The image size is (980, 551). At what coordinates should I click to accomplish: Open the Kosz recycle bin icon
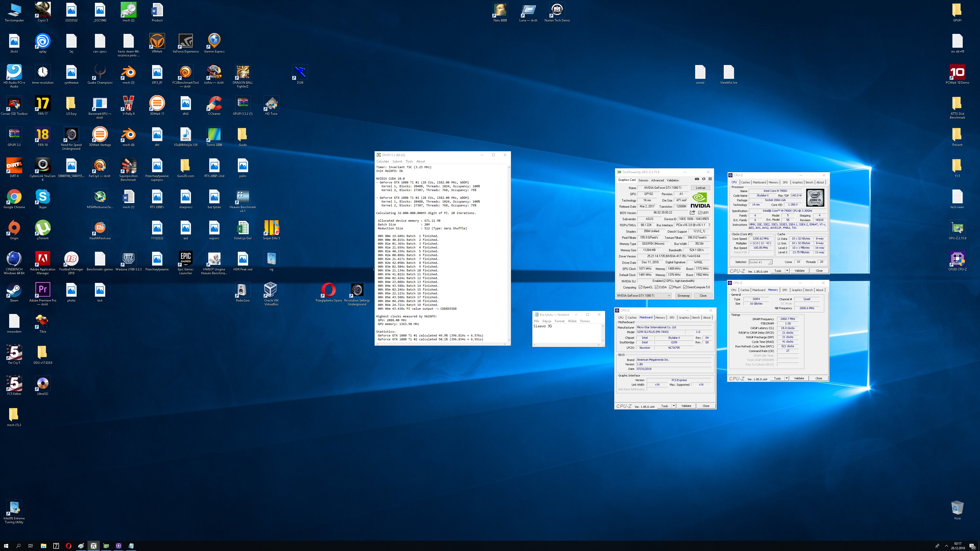(x=957, y=510)
